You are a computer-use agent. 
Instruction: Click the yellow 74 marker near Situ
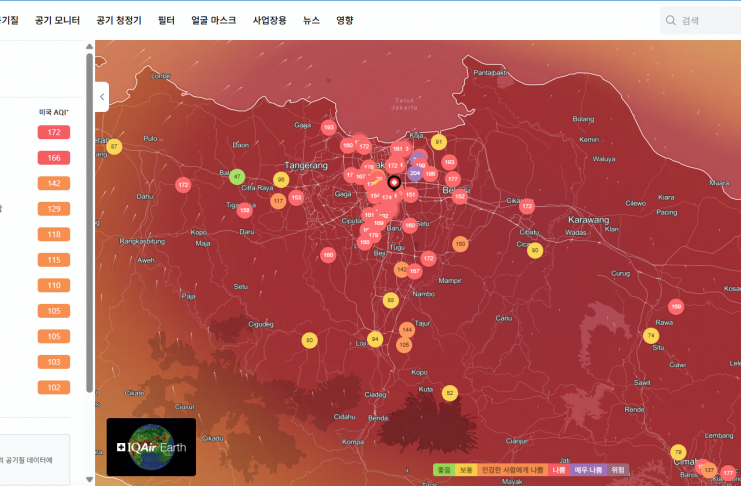(x=651, y=335)
